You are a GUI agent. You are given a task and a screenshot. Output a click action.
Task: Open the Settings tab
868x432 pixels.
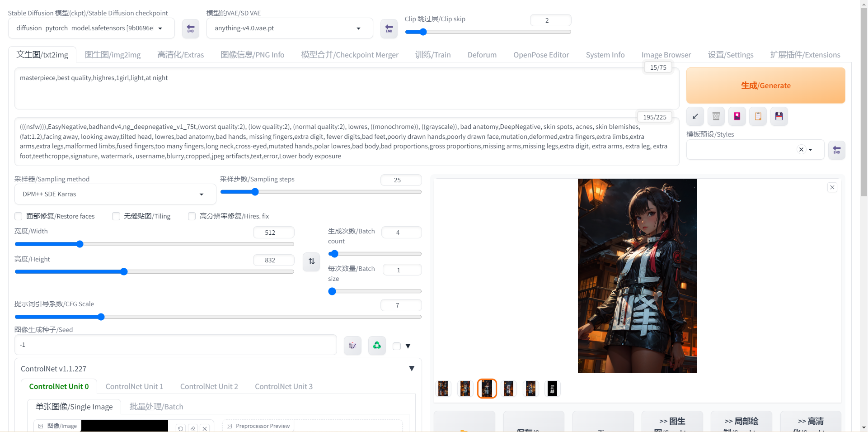[x=731, y=55]
